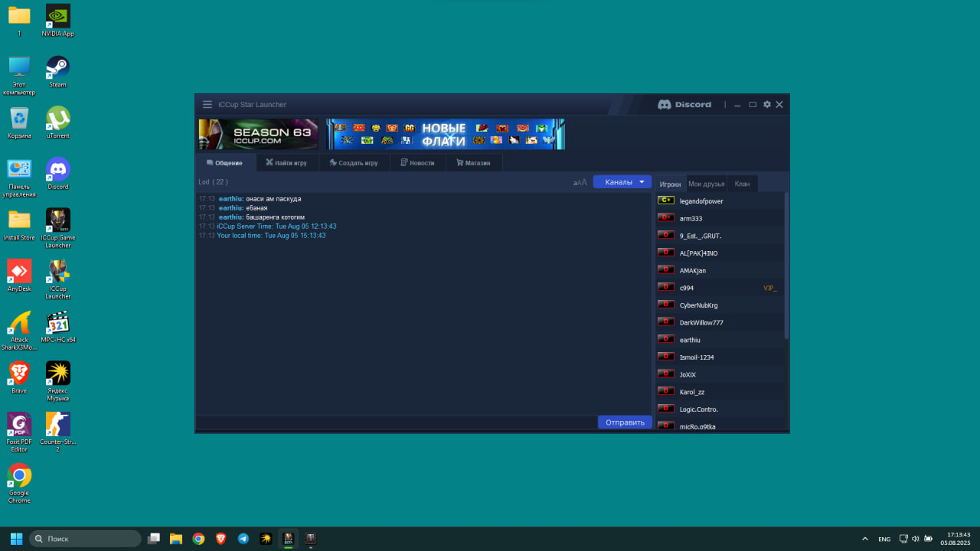Select the NVIDIA App desktop icon

(58, 21)
